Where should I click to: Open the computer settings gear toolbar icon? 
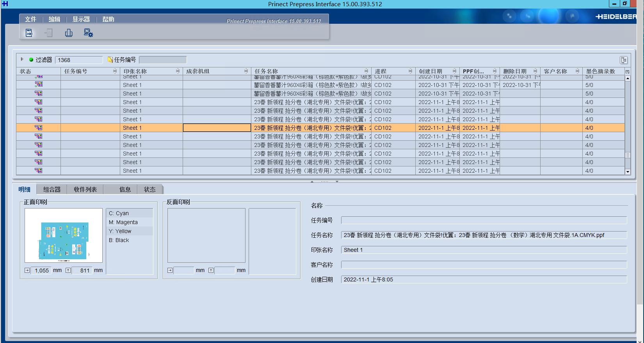(x=89, y=33)
